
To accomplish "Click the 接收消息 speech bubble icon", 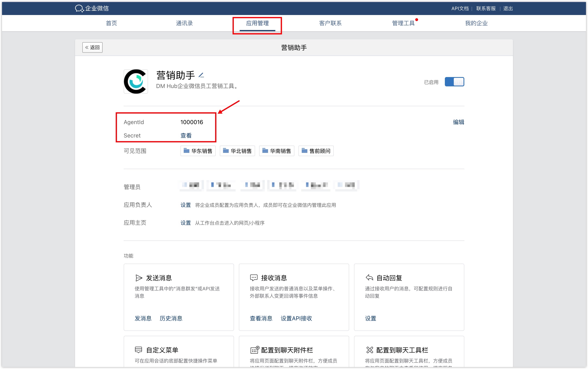I will click(254, 278).
